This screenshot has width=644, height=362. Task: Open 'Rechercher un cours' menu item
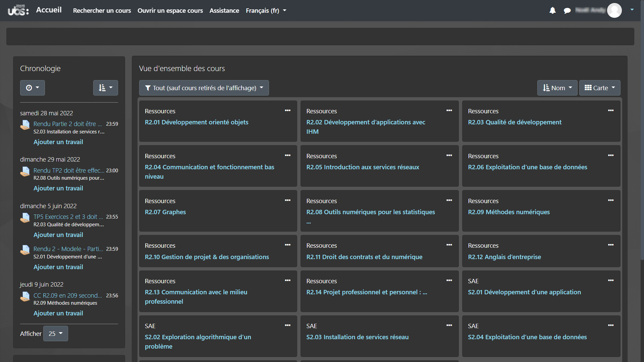(102, 11)
